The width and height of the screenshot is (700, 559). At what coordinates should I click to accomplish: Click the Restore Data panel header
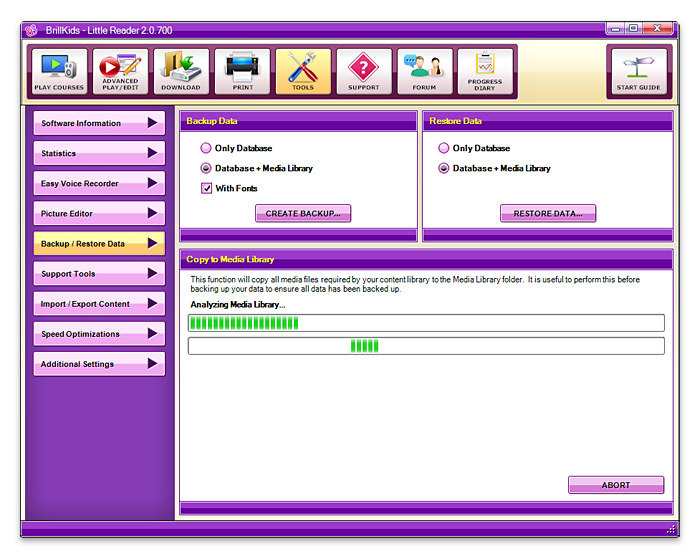[548, 121]
